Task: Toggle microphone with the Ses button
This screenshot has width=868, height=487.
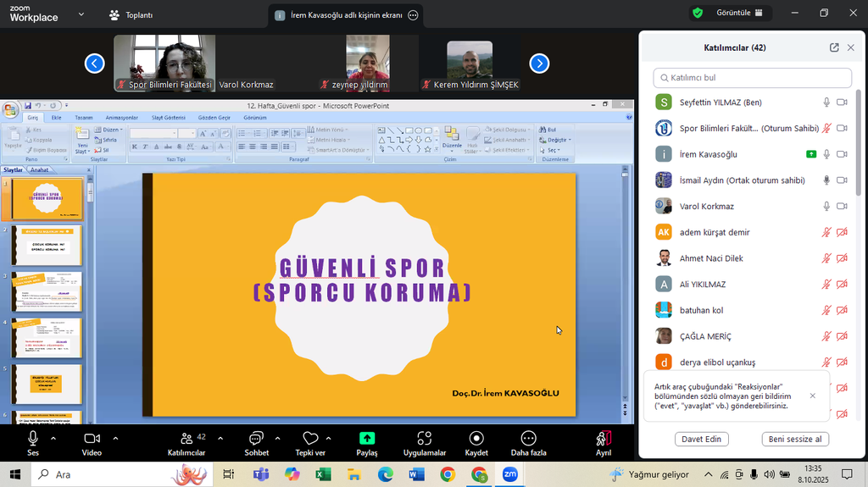Action: (33, 438)
